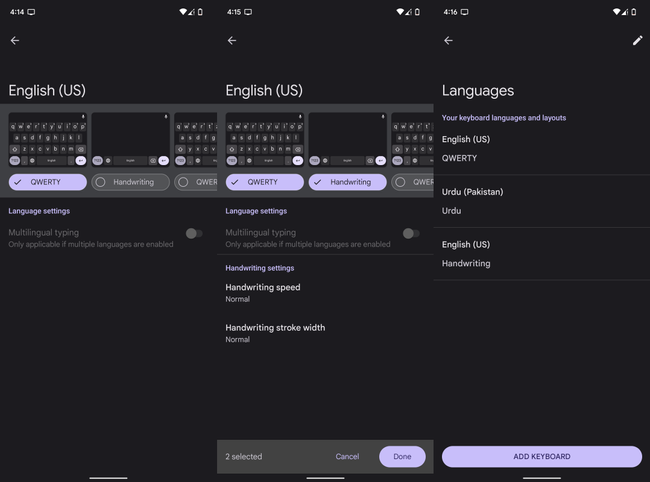Tap handwriting keyboard preview above unchecked Handwriting chip
The image size is (650, 482).
[131, 139]
